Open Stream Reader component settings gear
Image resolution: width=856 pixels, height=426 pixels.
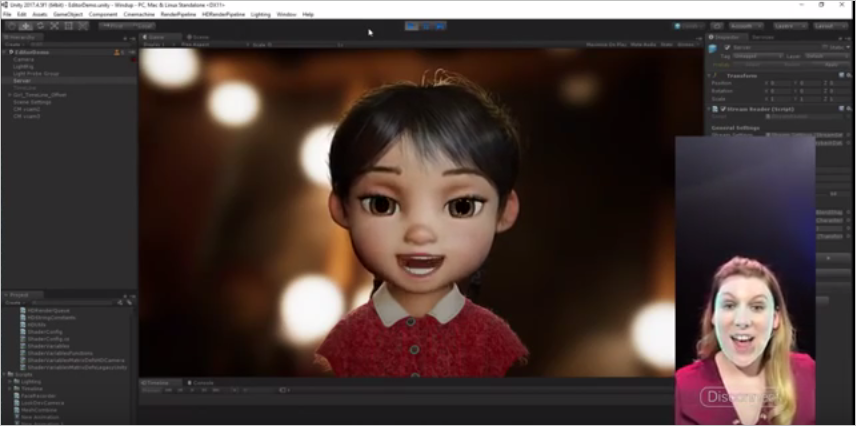click(x=849, y=109)
